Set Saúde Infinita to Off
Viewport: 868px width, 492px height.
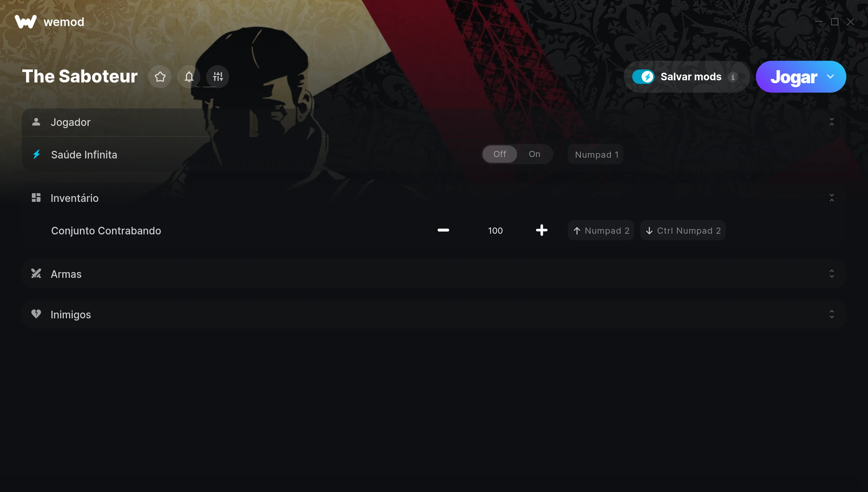(500, 154)
